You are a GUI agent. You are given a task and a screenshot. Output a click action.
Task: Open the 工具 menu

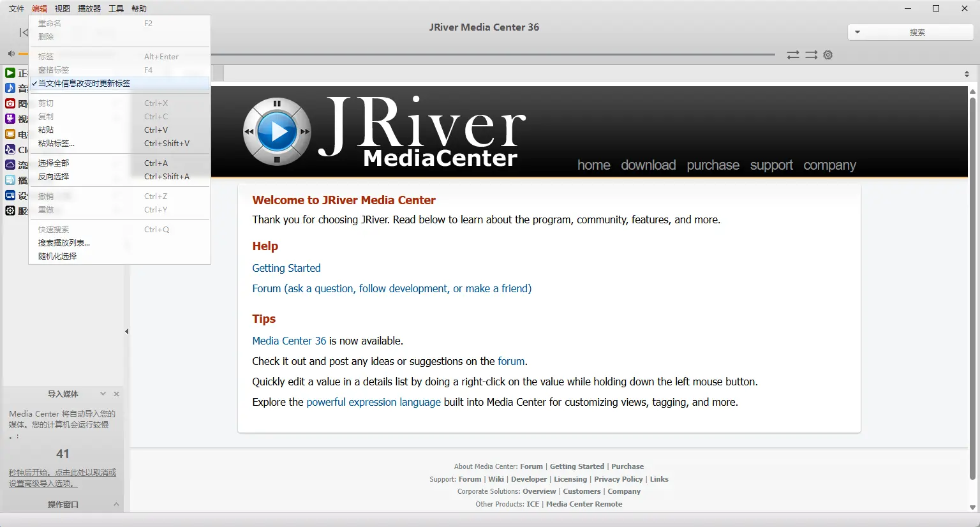point(116,8)
